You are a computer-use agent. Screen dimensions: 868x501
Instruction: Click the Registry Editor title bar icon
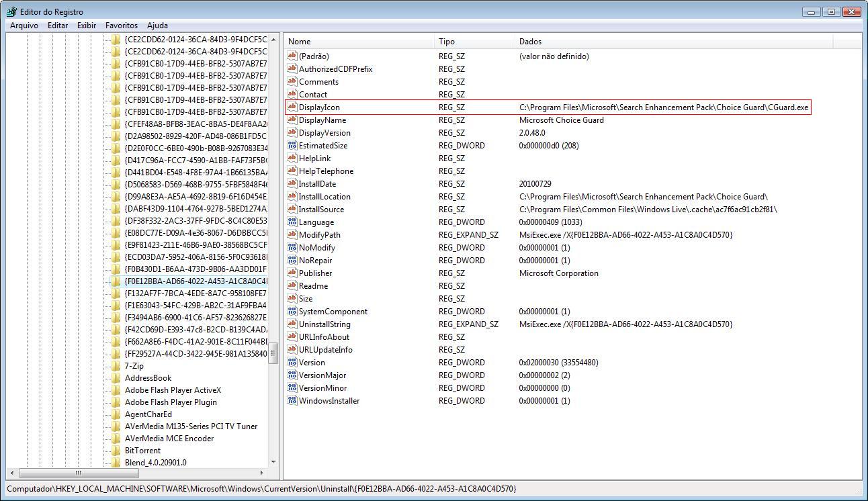point(12,11)
